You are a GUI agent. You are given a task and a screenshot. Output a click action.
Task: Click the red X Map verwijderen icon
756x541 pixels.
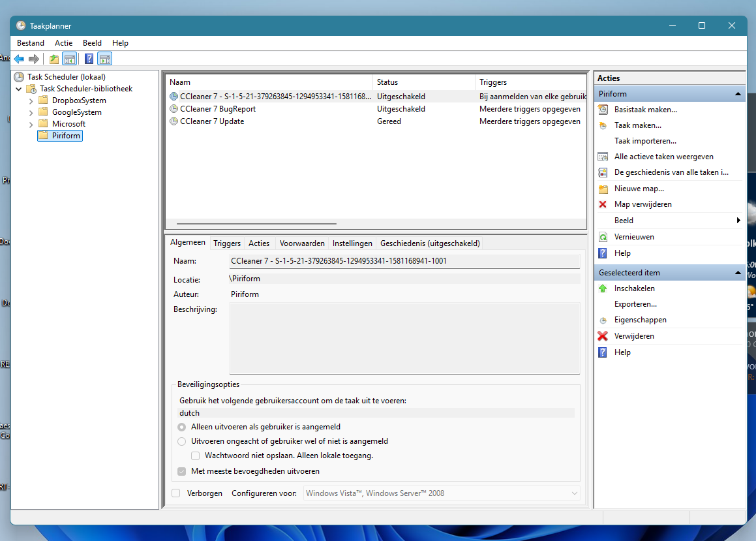(603, 204)
